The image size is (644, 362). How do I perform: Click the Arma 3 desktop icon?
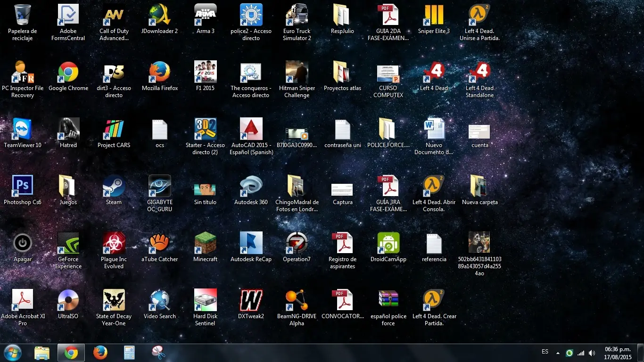pos(206,15)
